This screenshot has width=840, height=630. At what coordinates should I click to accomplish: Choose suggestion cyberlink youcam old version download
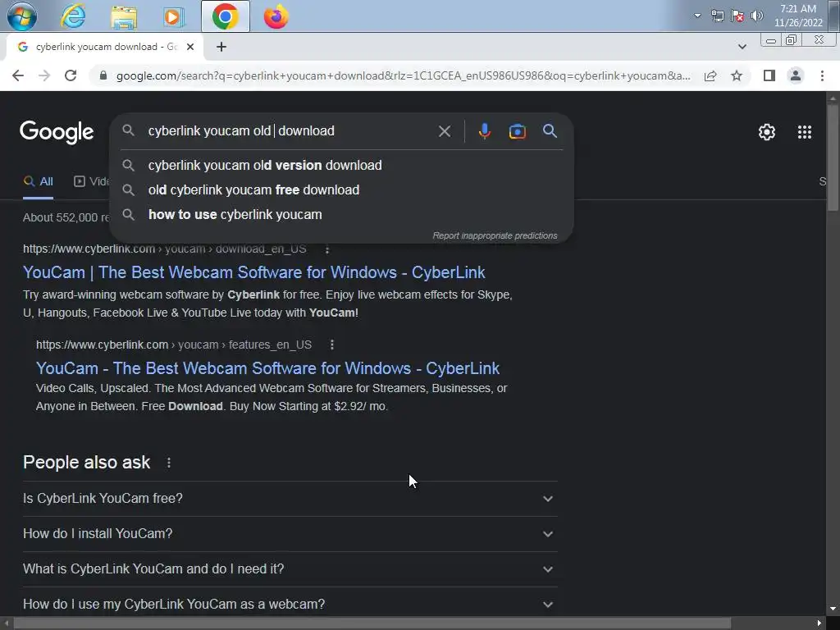click(x=341, y=166)
